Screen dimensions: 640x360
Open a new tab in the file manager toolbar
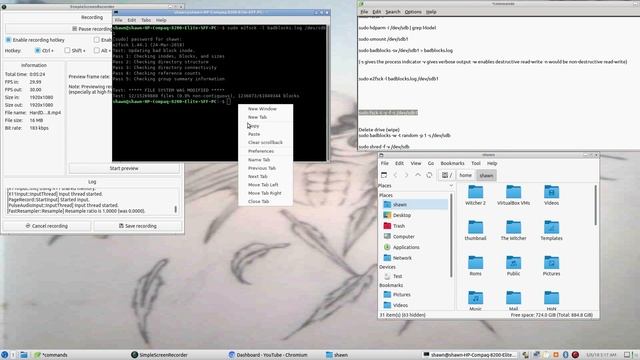384,175
